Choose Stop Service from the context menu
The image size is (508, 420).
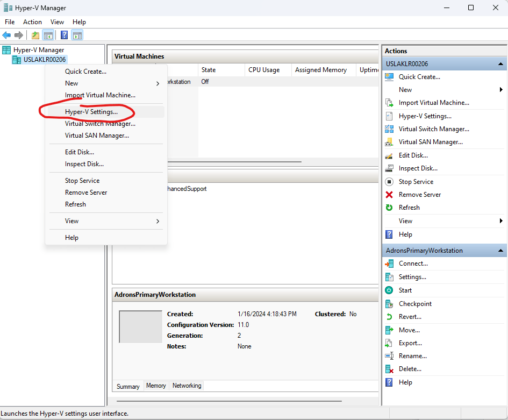tap(106, 181)
